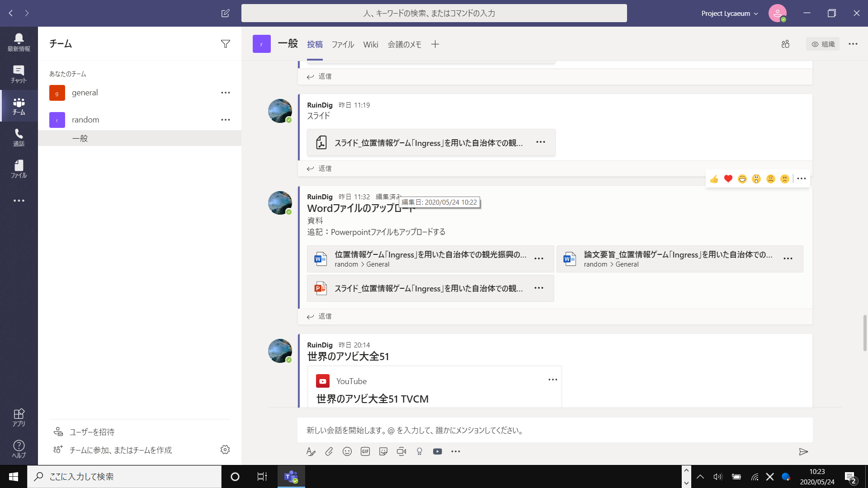868x488 pixels.
Task: Open the チャット section in the left rail
Action: [x=19, y=74]
